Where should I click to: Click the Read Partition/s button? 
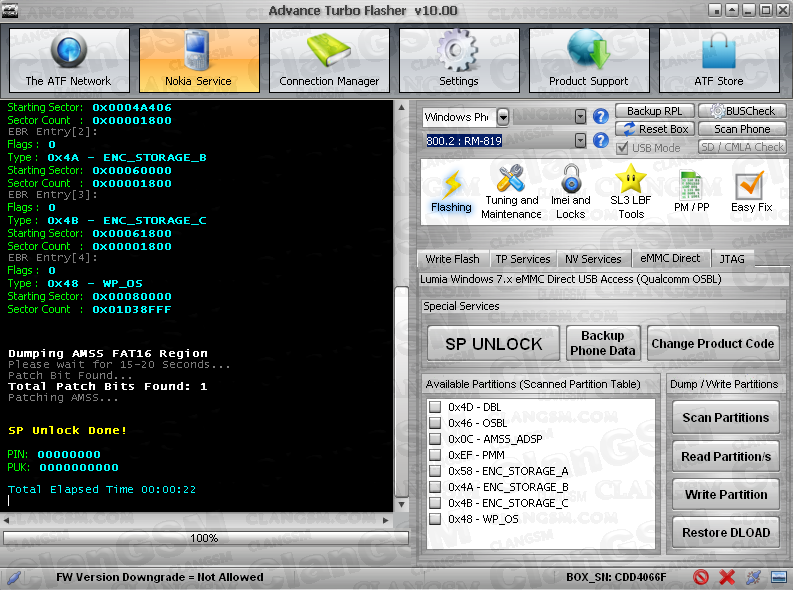[726, 457]
